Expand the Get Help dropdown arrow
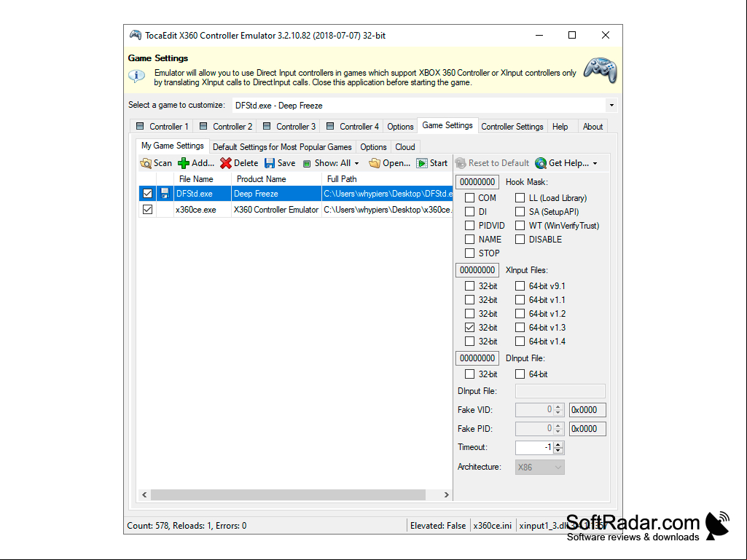Screen dimensions: 747x560 (595, 163)
